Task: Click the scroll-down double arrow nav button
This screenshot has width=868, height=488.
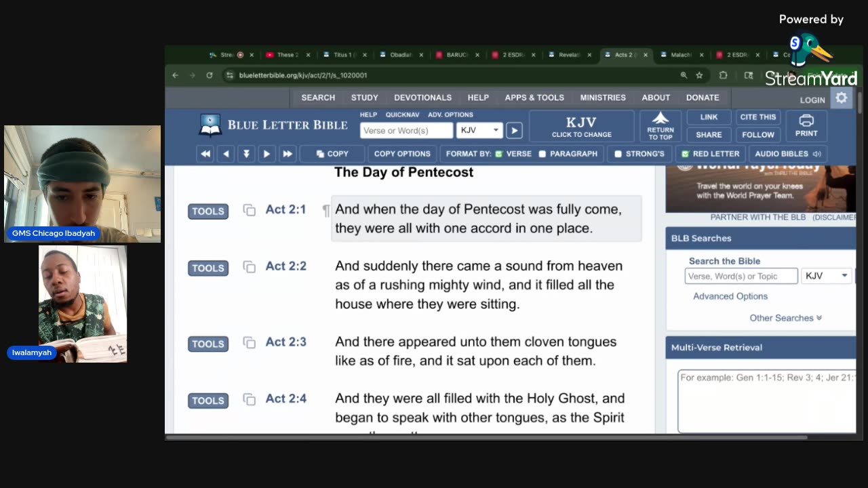Action: (246, 154)
